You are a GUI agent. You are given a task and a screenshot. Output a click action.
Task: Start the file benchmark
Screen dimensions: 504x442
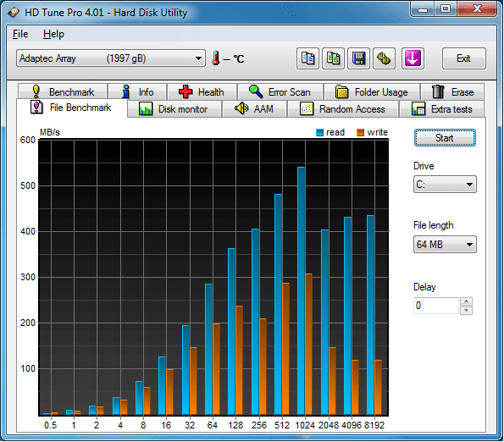pyautogui.click(x=445, y=138)
